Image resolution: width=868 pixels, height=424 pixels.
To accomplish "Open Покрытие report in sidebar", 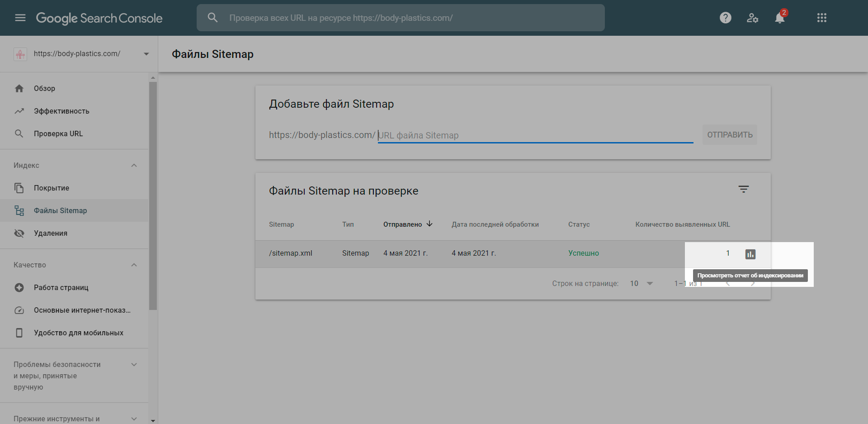I will click(x=51, y=188).
